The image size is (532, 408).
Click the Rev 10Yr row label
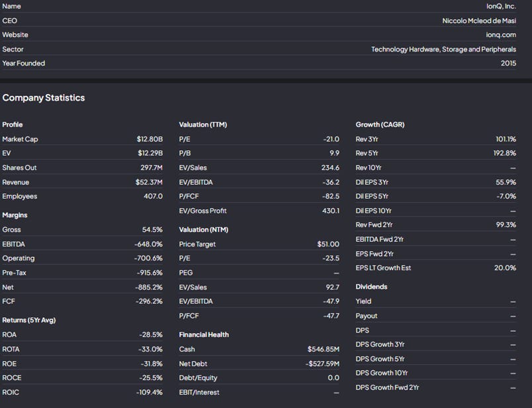pyautogui.click(x=369, y=168)
